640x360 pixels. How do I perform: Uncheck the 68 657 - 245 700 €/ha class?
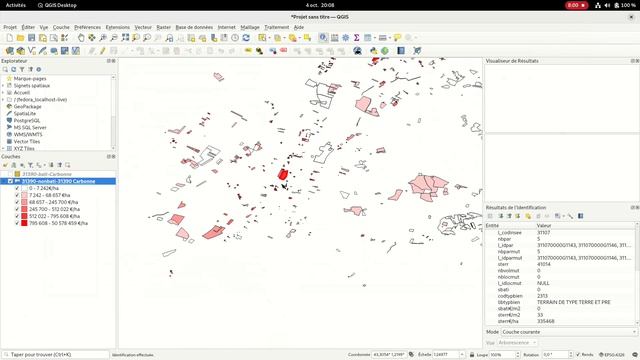17,202
